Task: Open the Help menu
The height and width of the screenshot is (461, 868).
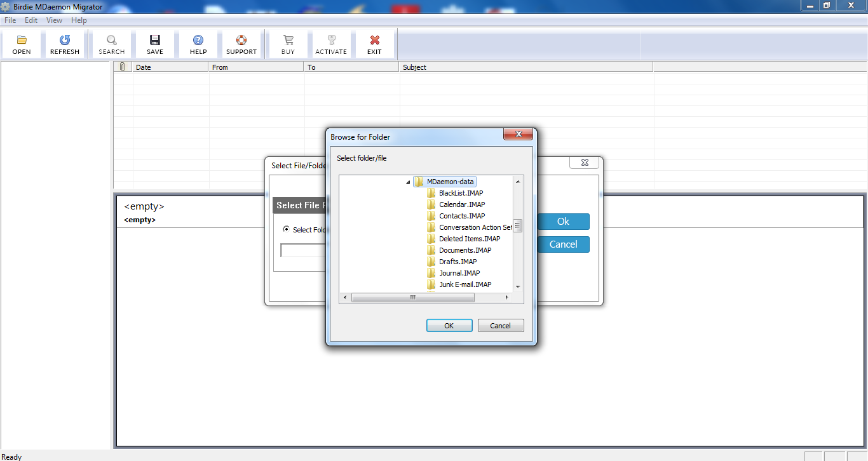Action: [79, 20]
